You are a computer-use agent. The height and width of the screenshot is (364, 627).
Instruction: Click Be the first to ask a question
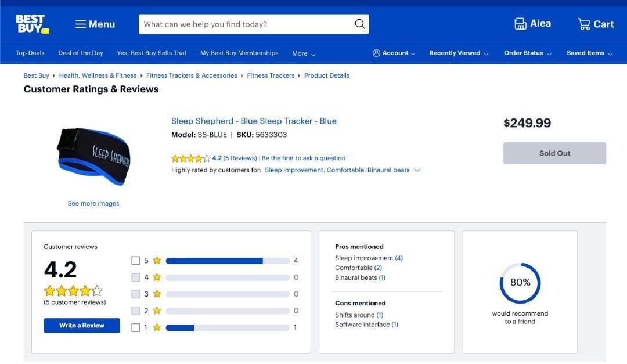[x=304, y=158]
